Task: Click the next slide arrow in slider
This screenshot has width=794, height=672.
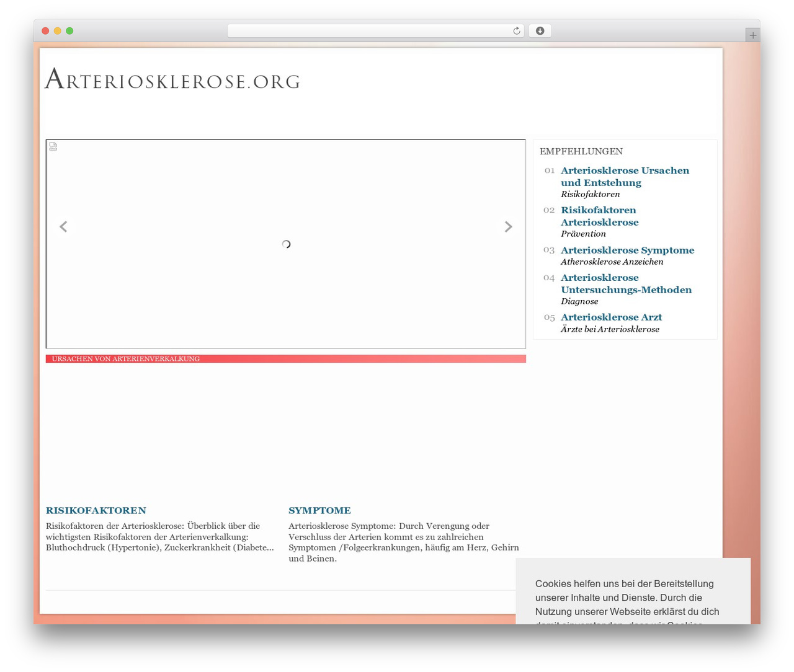Action: coord(509,227)
